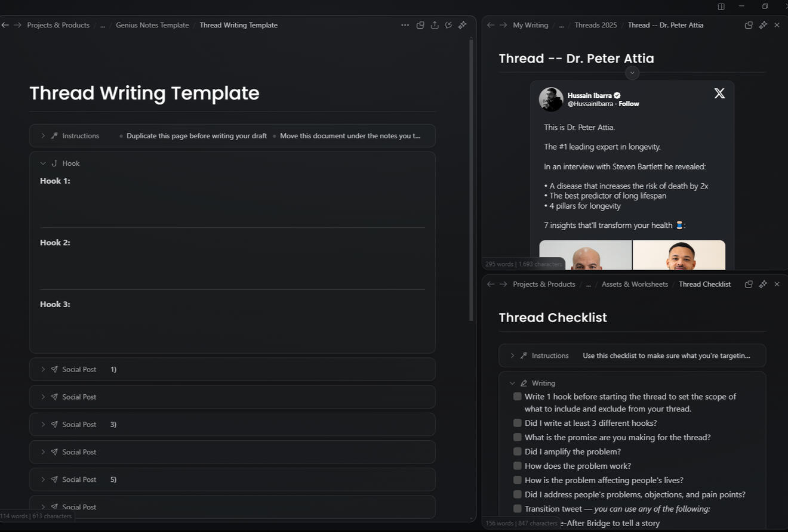Open 'My Writing' breadcrumb
The width and height of the screenshot is (788, 532).
coord(531,25)
